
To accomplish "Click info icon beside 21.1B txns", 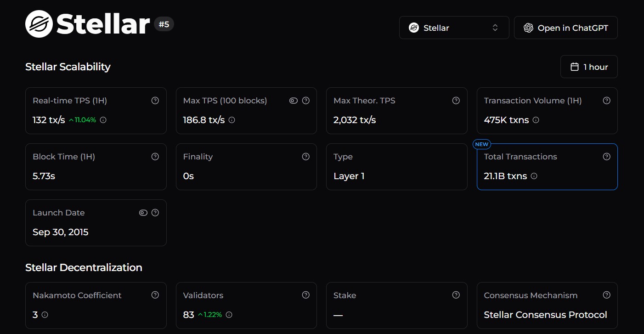I will tap(534, 176).
